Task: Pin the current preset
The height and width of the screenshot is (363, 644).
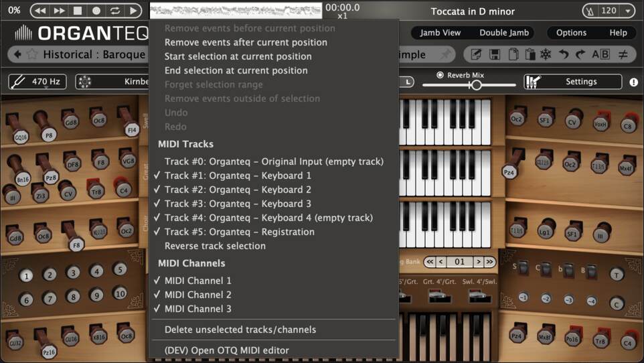Action: pyautogui.click(x=445, y=54)
